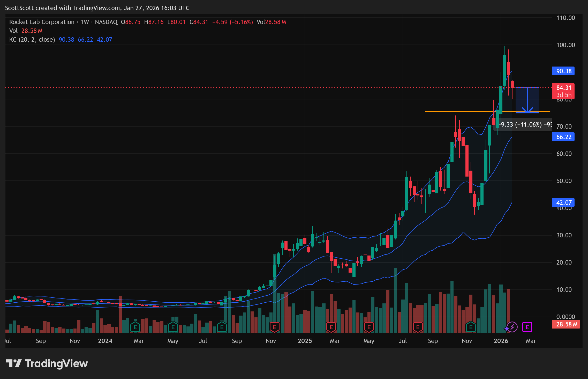Click the red earnings E marker near March 2025

click(x=331, y=327)
